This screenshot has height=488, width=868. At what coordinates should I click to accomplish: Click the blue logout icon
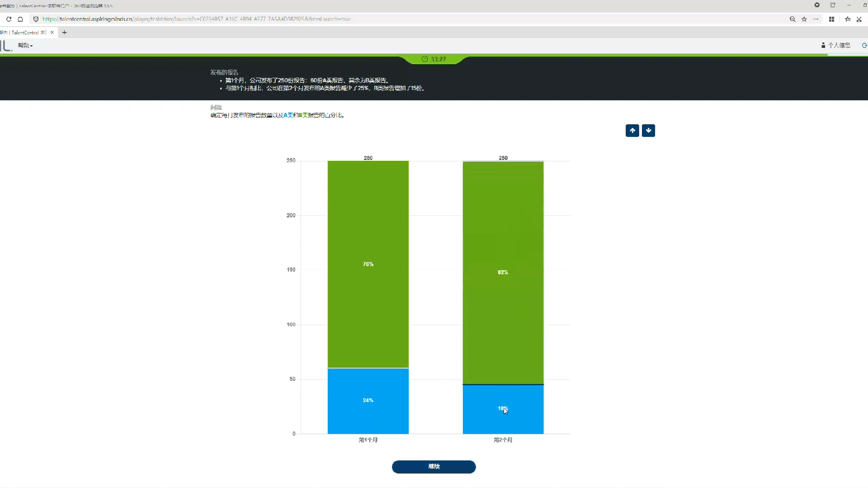pos(864,45)
